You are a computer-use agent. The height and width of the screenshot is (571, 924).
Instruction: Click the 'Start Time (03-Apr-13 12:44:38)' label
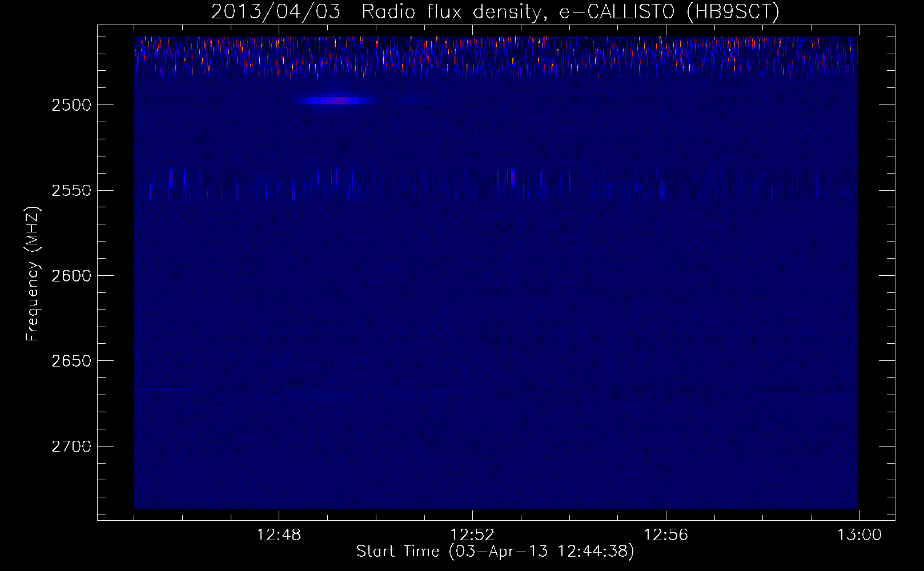495,552
